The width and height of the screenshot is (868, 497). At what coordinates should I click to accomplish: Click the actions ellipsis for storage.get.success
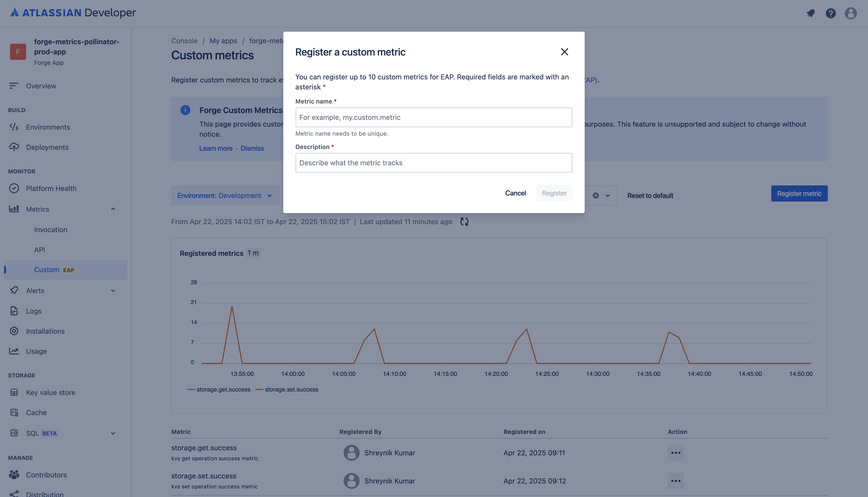click(x=676, y=453)
